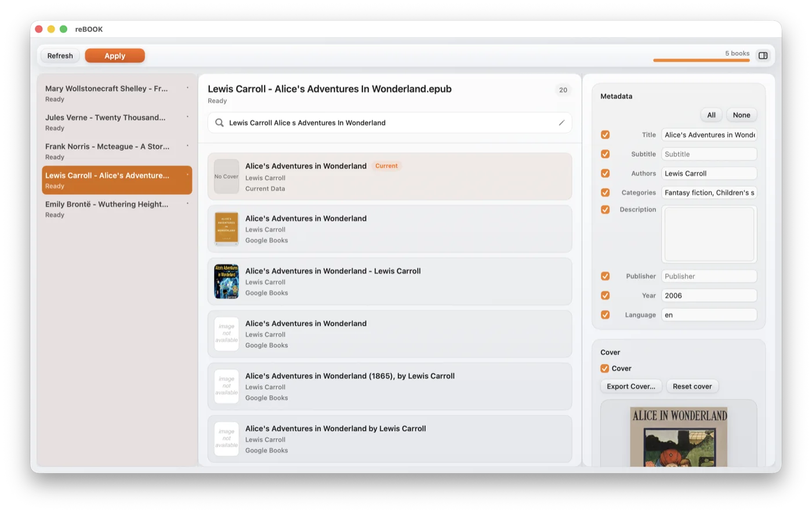Click the Refresh button
Image resolution: width=812 pixels, height=513 pixels.
pyautogui.click(x=60, y=55)
